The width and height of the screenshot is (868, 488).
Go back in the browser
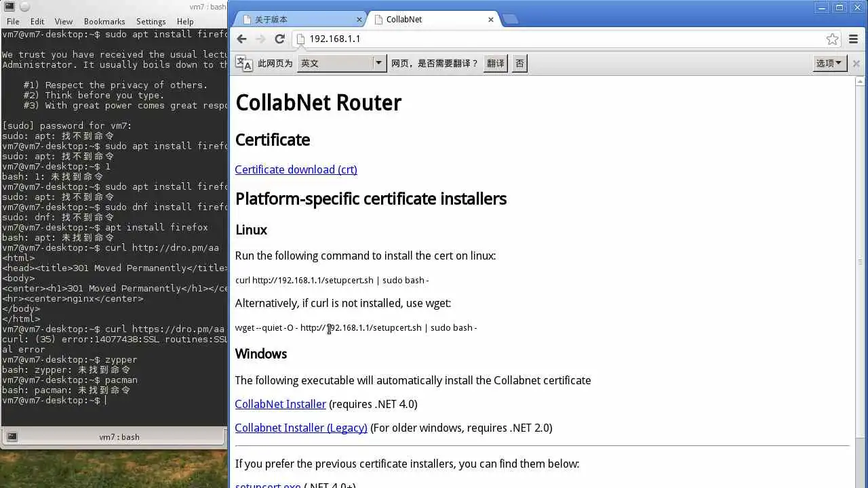(242, 39)
